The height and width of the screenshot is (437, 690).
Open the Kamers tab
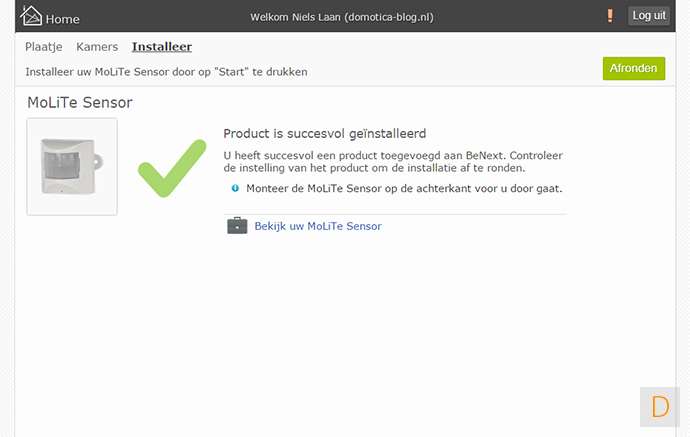coord(97,47)
